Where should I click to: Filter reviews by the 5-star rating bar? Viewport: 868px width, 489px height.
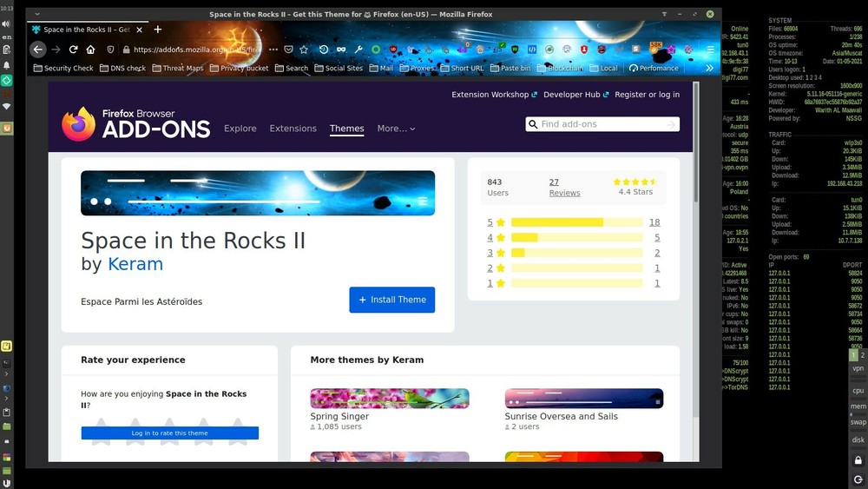pos(576,222)
